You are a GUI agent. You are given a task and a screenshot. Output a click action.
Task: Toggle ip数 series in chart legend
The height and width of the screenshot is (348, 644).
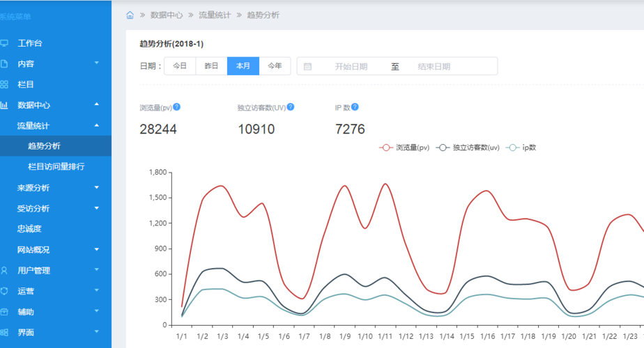tap(521, 148)
